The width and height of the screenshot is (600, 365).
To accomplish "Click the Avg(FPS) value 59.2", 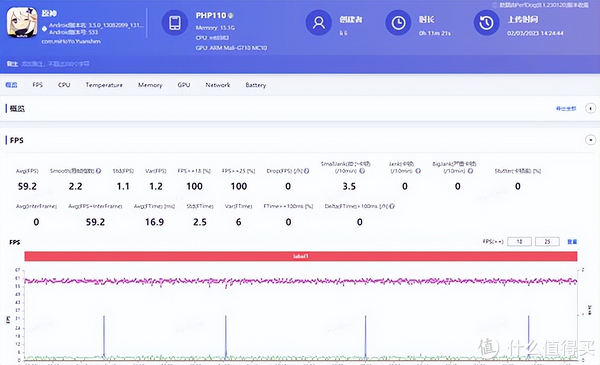I will point(27,186).
